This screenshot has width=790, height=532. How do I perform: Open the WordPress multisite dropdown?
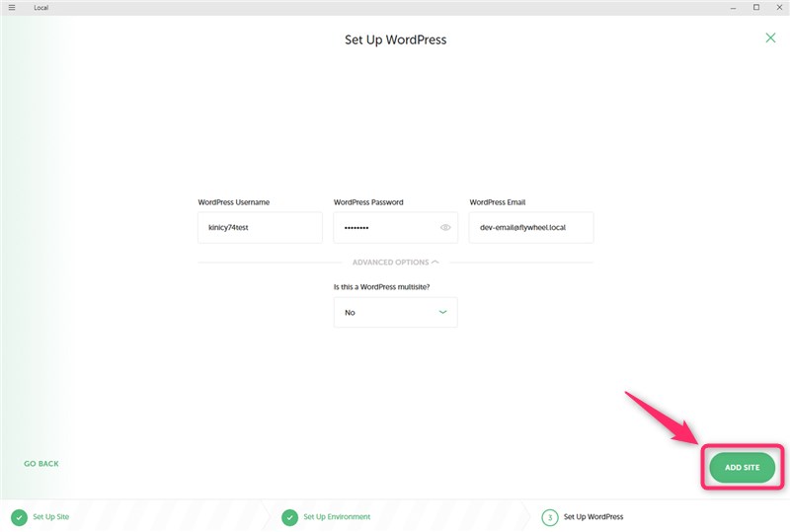point(396,312)
